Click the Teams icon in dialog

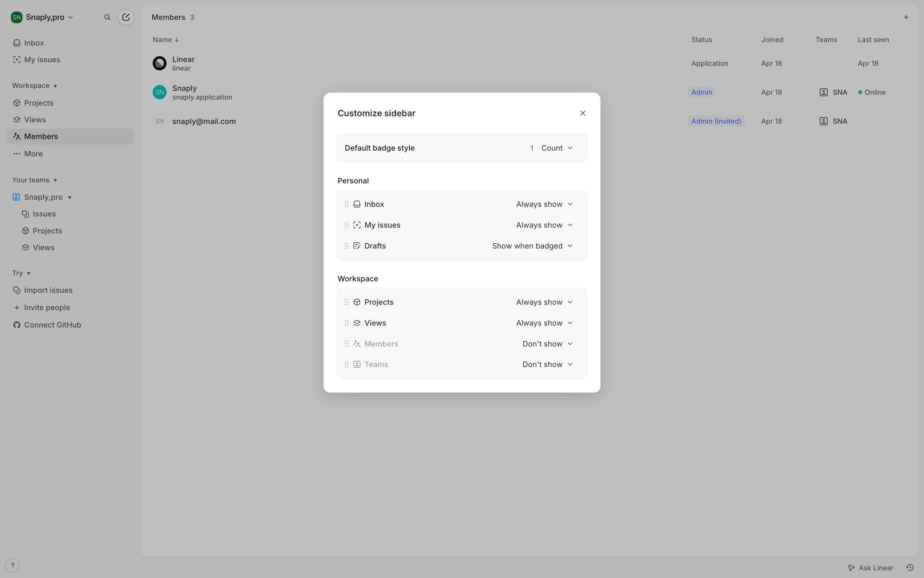coord(357,364)
